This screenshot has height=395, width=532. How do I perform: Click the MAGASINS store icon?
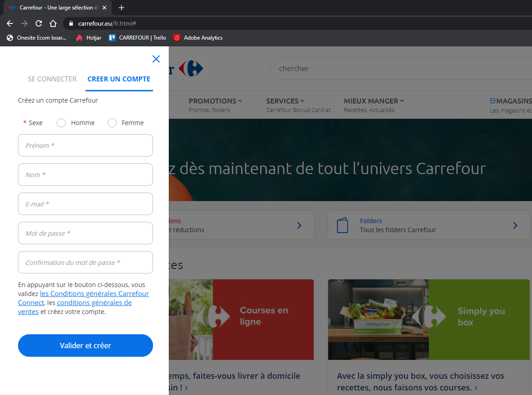pyautogui.click(x=493, y=101)
